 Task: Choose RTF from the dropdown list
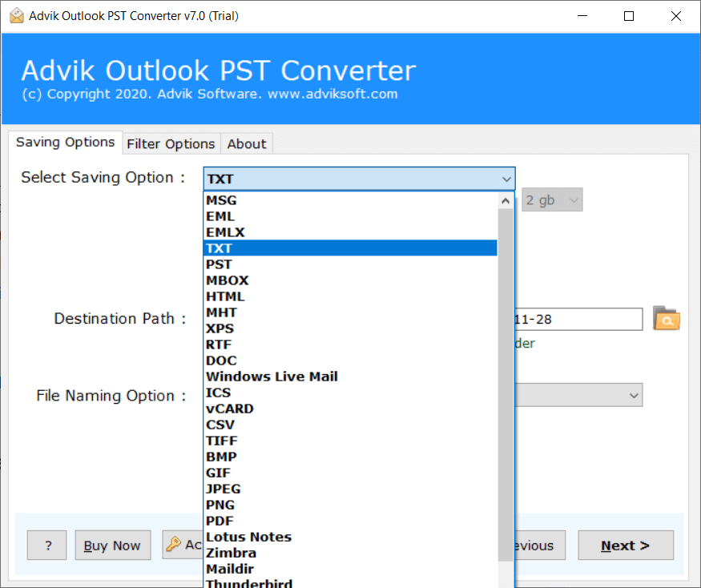pyautogui.click(x=350, y=344)
